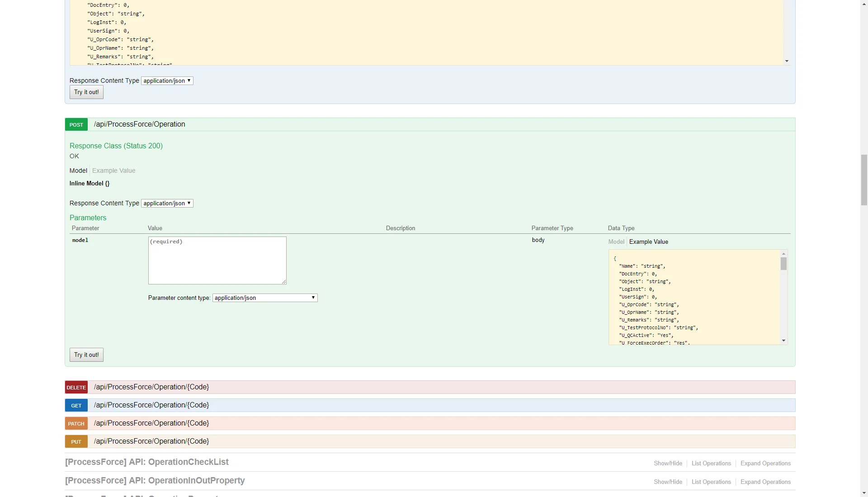The height and width of the screenshot is (497, 868).
Task: Click Expand Operations for OperationCheckList
Action: (x=765, y=463)
